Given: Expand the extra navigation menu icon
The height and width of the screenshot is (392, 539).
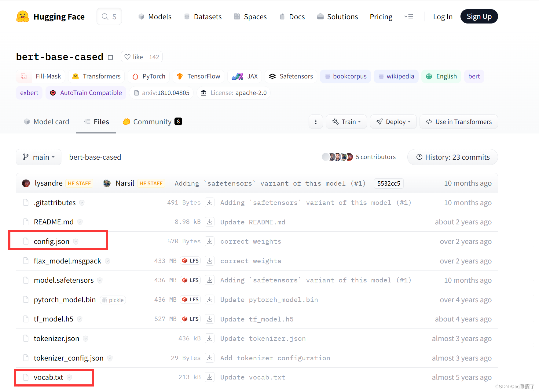Looking at the screenshot, I should [x=409, y=16].
